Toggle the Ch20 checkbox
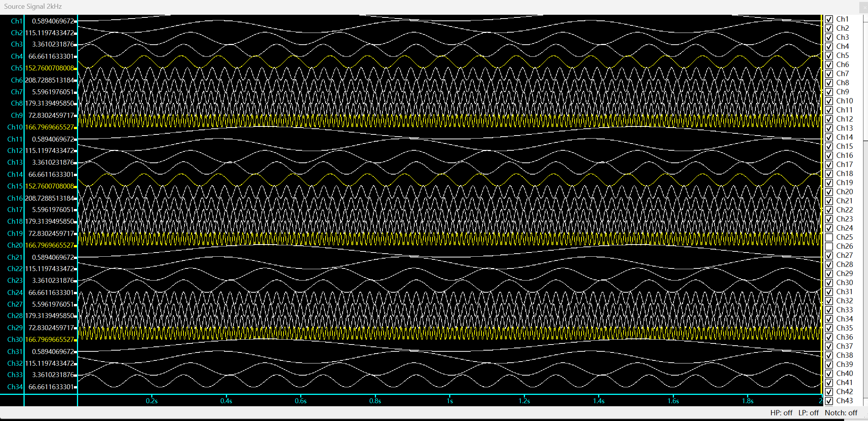Viewport: 868px width, 421px height. pos(829,192)
